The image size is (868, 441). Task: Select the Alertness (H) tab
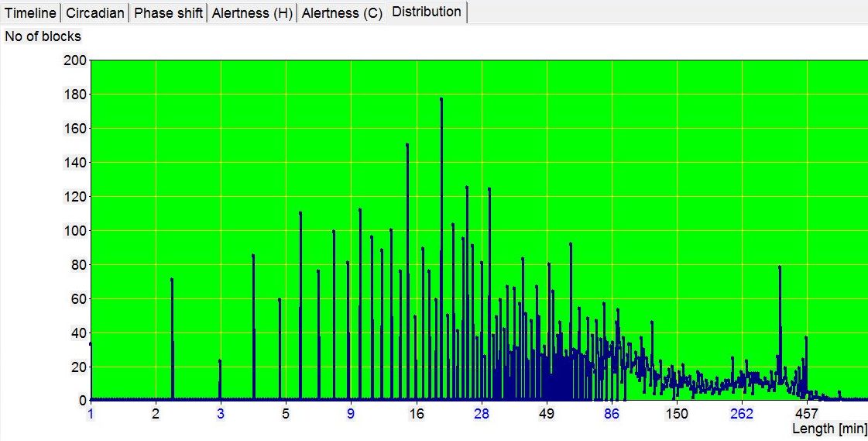(252, 13)
